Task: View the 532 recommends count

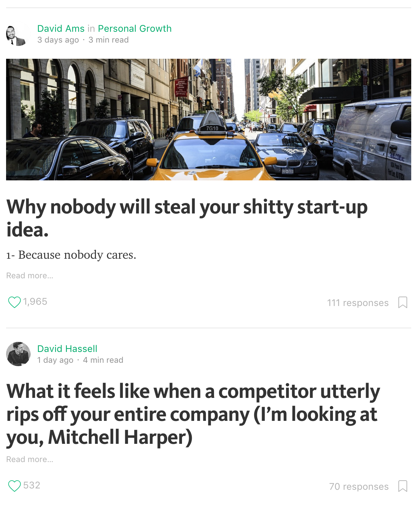Action: [32, 485]
